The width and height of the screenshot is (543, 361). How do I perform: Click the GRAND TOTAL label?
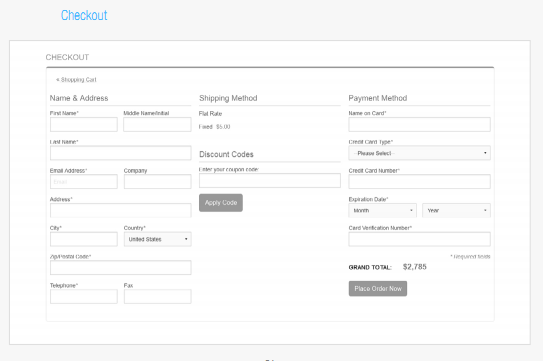point(370,267)
